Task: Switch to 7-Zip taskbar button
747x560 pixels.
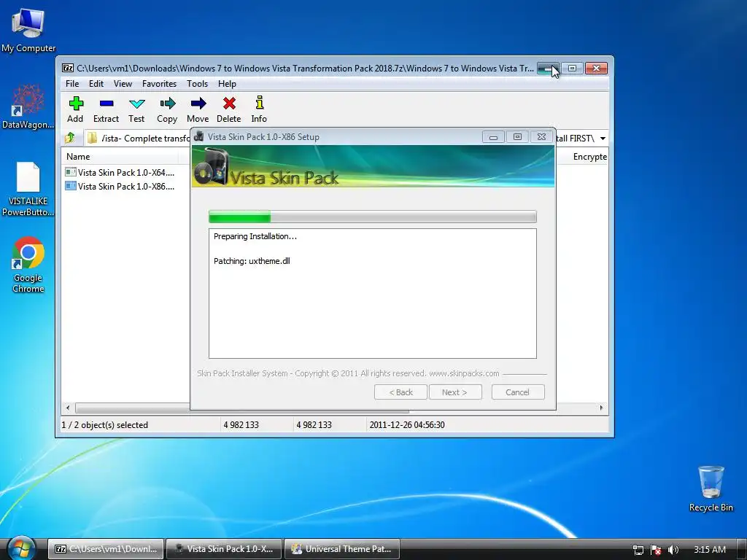Action: pos(106,549)
